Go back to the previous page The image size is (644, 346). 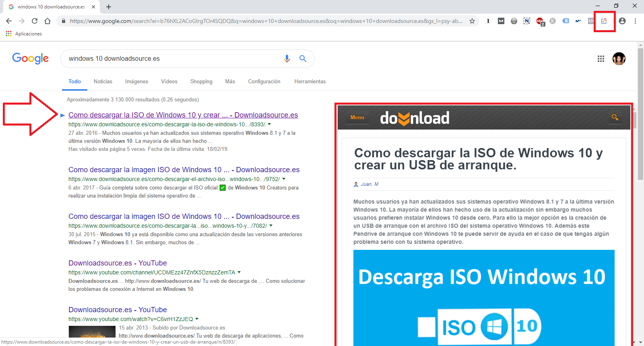(x=9, y=21)
